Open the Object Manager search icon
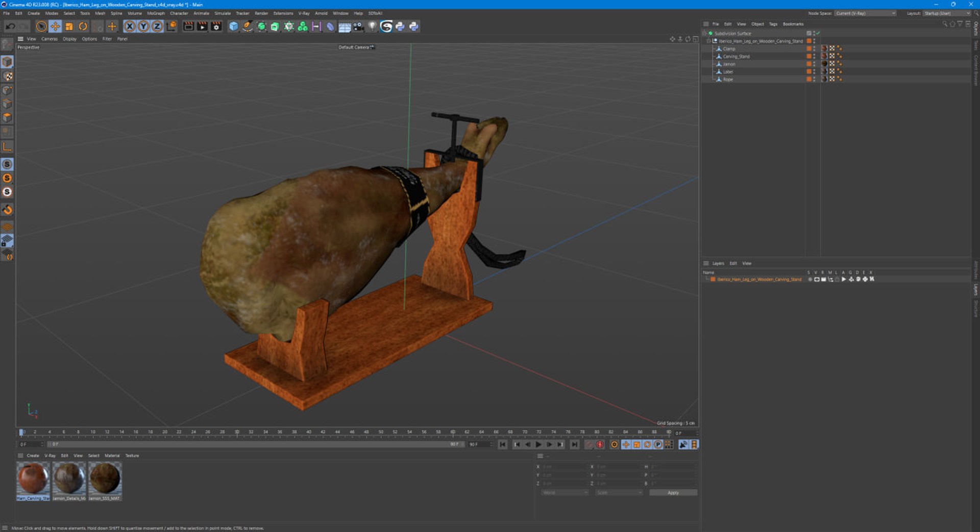Viewport: 980px width, 532px height. [x=945, y=24]
